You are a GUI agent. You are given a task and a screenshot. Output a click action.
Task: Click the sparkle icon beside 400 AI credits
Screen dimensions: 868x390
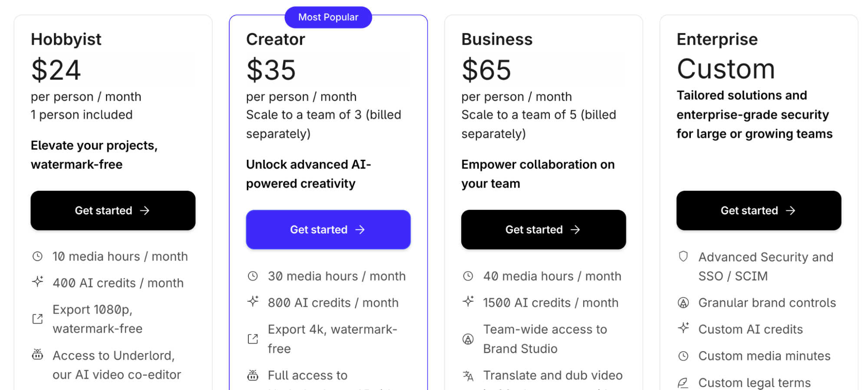coord(38,282)
